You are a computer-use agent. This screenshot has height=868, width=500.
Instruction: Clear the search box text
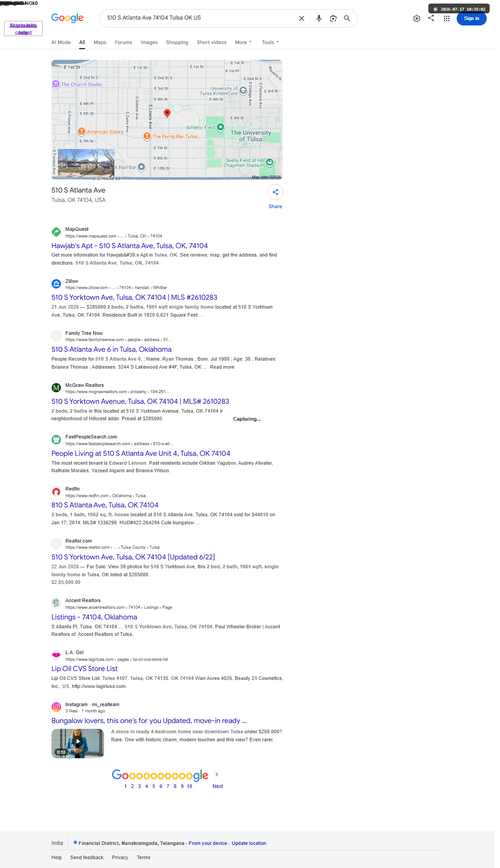(301, 18)
